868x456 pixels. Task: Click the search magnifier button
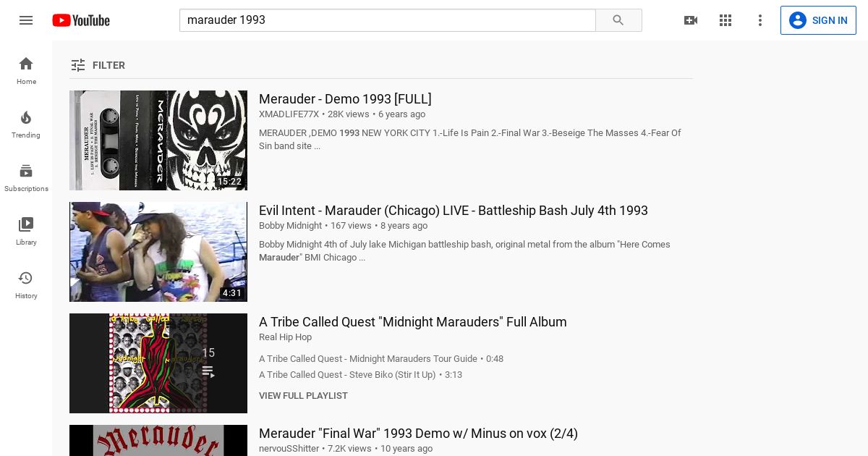tap(618, 20)
